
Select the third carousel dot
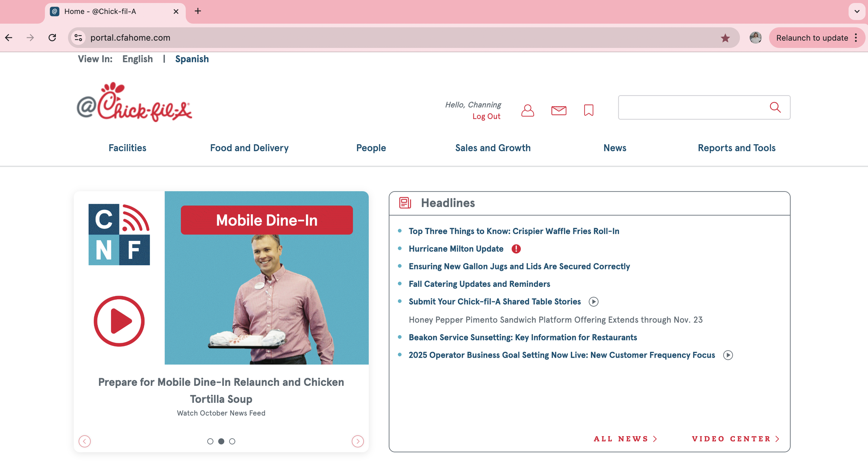[x=232, y=441]
